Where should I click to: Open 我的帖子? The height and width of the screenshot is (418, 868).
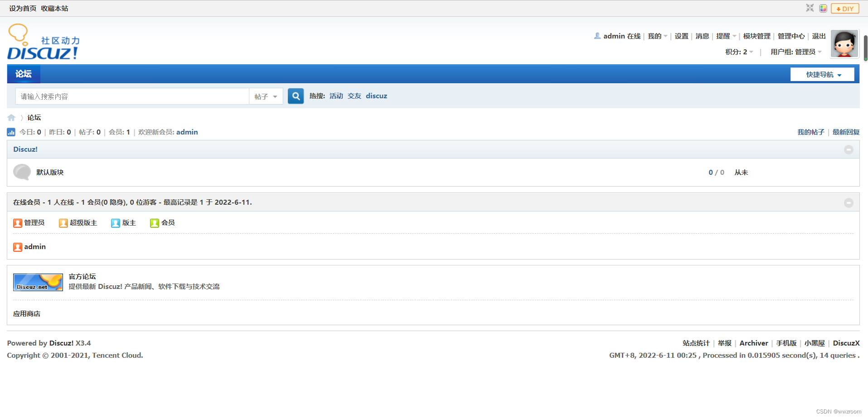point(810,132)
